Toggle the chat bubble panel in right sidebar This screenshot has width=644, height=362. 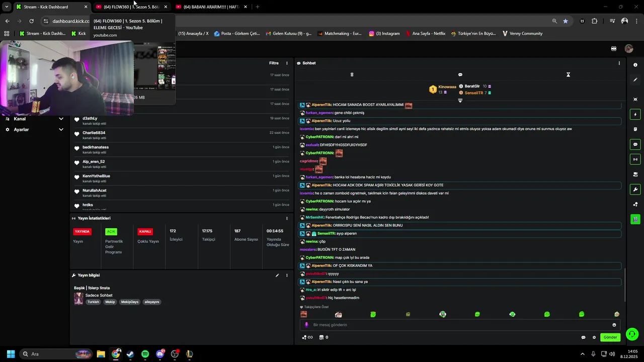635,144
